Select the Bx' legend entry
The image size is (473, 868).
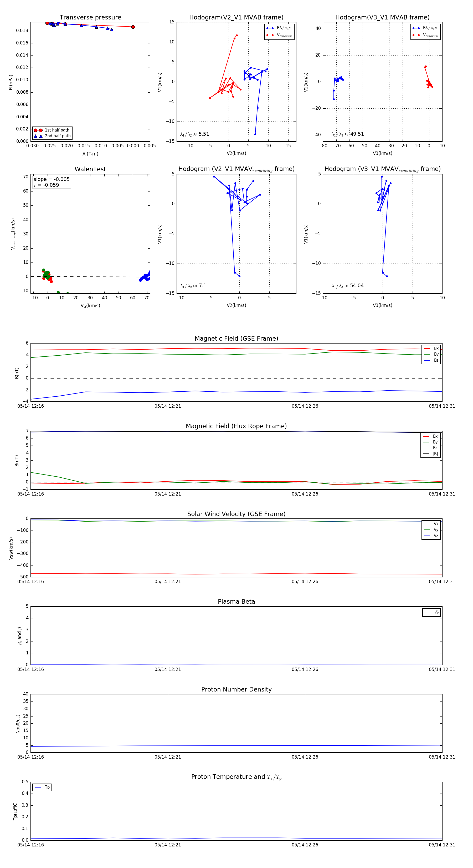[431, 436]
